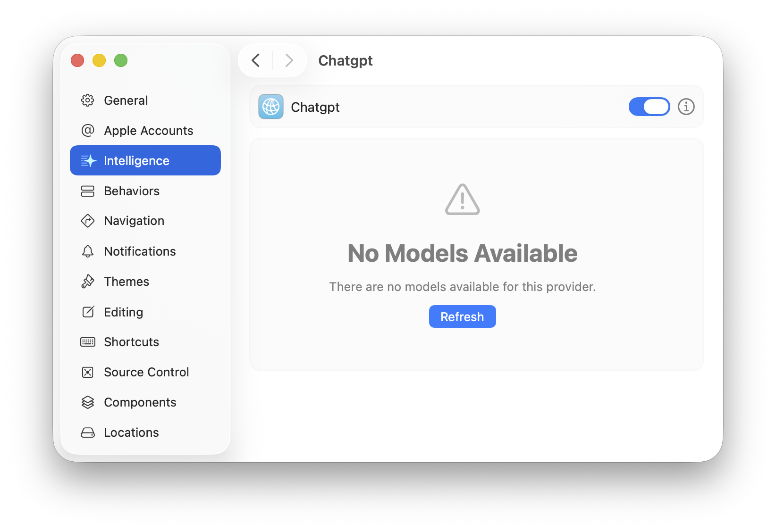This screenshot has height=532, width=776.
Task: Select Locations in the sidebar
Action: pos(131,432)
